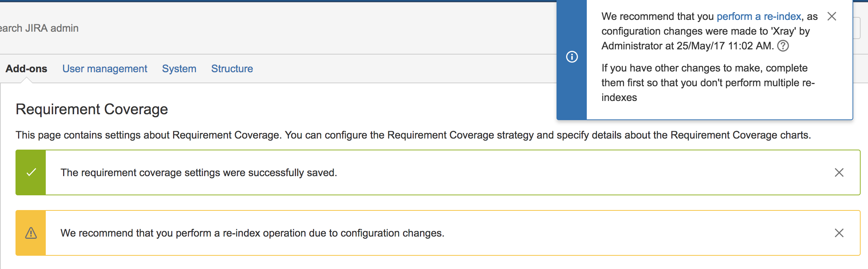Go to the Structure tab
This screenshot has height=269, width=868.
(x=232, y=69)
